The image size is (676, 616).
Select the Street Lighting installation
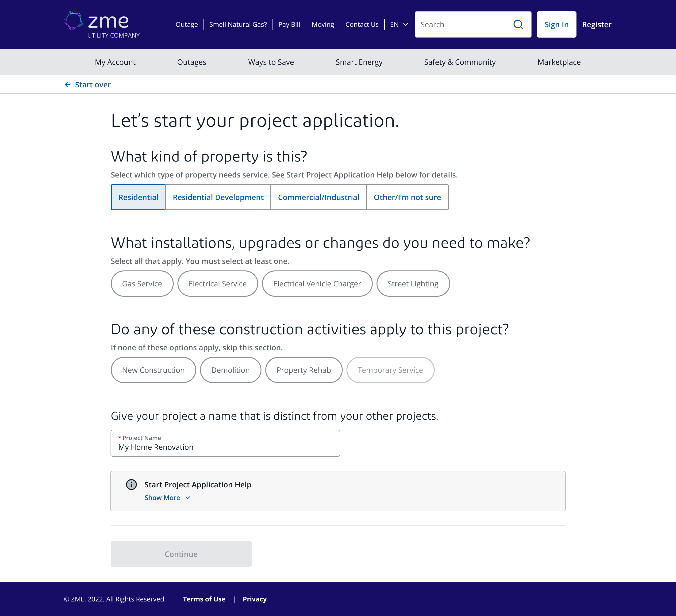click(x=413, y=283)
